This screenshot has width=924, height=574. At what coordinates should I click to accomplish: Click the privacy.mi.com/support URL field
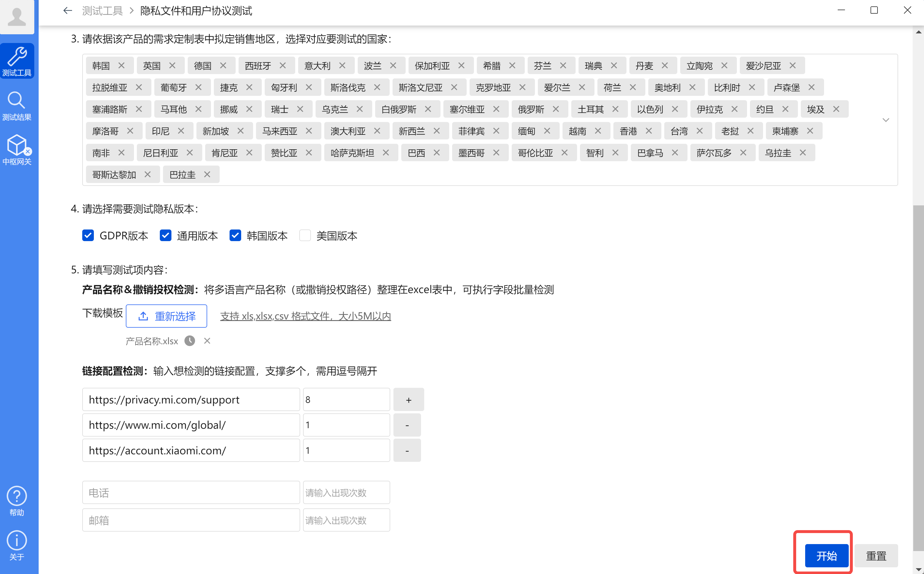pos(191,400)
